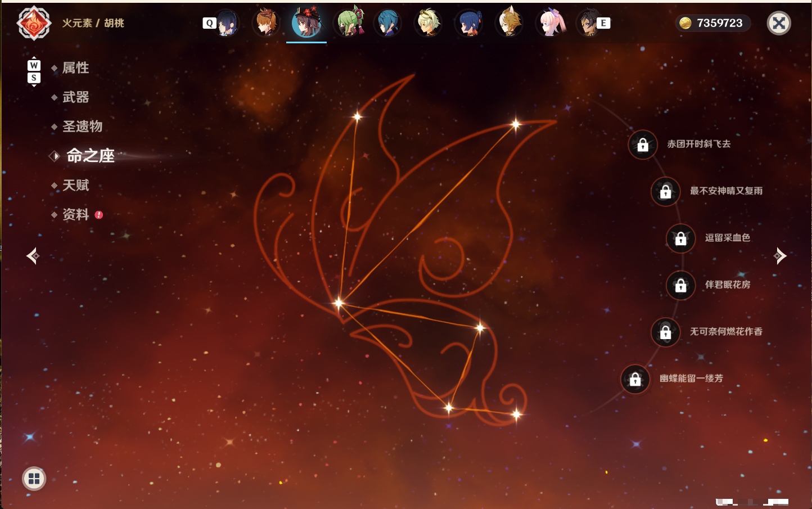Image resolution: width=812 pixels, height=509 pixels.
Task: Click the Mora coin balance 7359723
Action: point(712,23)
